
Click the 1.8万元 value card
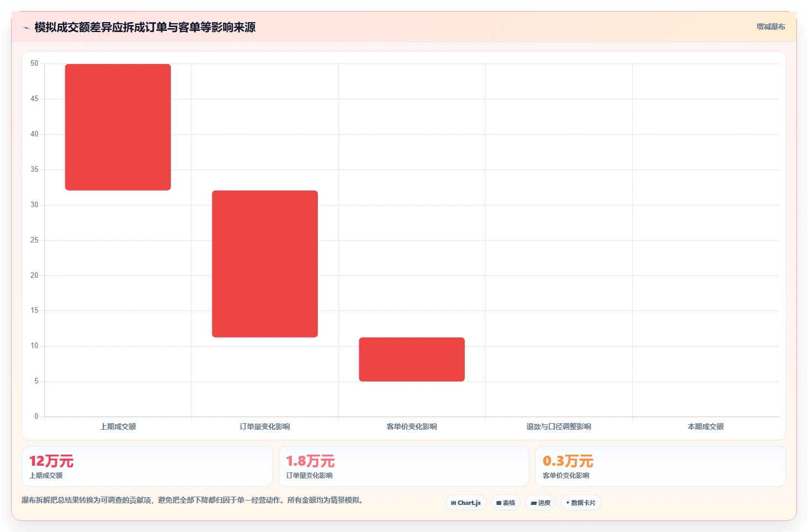click(x=404, y=466)
